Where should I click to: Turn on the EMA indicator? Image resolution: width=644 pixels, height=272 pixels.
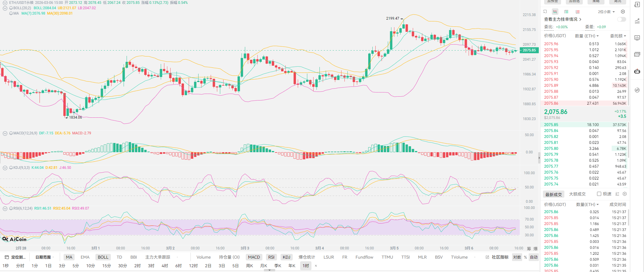[85, 257]
